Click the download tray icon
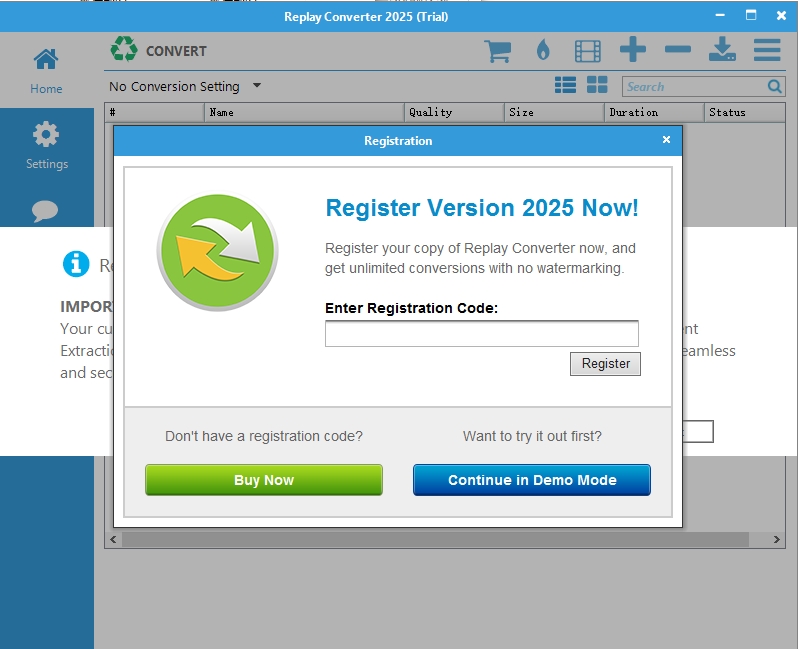The width and height of the screenshot is (798, 649). [722, 50]
